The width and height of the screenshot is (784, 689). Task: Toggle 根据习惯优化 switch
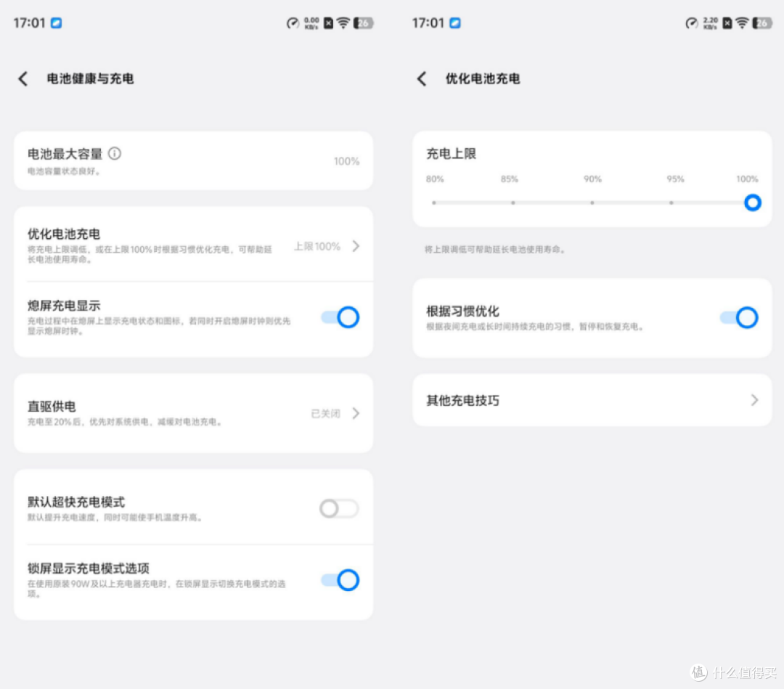pos(739,317)
